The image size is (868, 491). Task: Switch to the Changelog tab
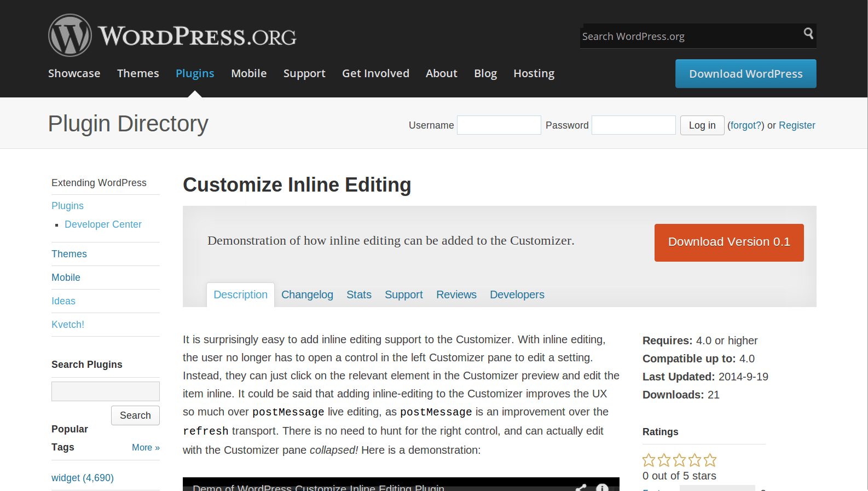coord(307,294)
